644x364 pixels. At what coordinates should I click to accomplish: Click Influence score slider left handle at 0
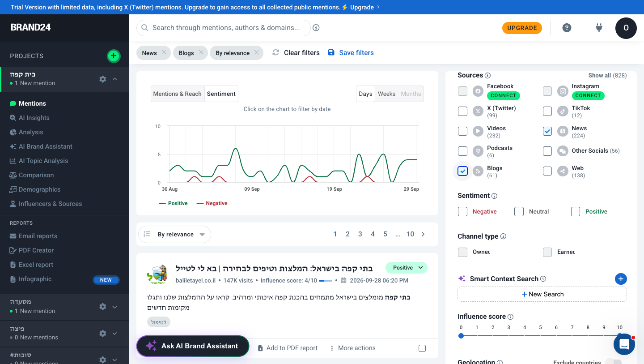click(461, 336)
